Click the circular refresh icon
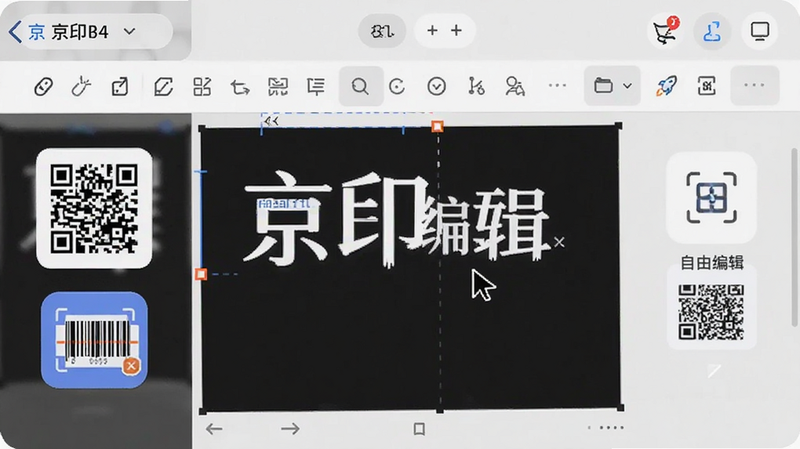Viewport: 800px width, 449px height. (x=397, y=86)
